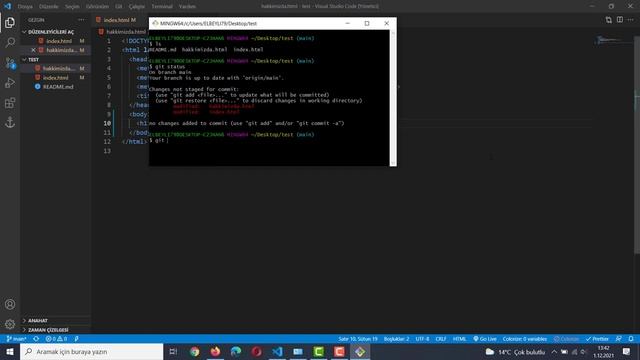This screenshot has height=360, width=640.
Task: Switch to Git Bash taskbar icon
Action: tap(360, 351)
